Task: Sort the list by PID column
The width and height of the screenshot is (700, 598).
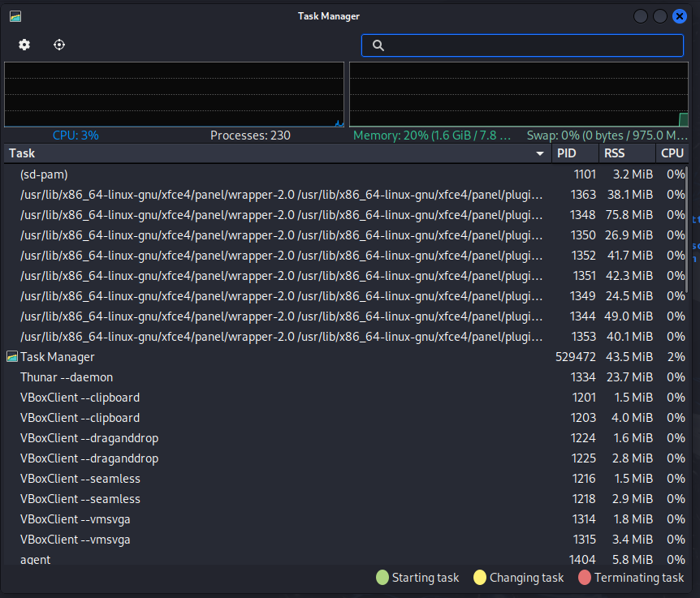Action: [x=575, y=153]
